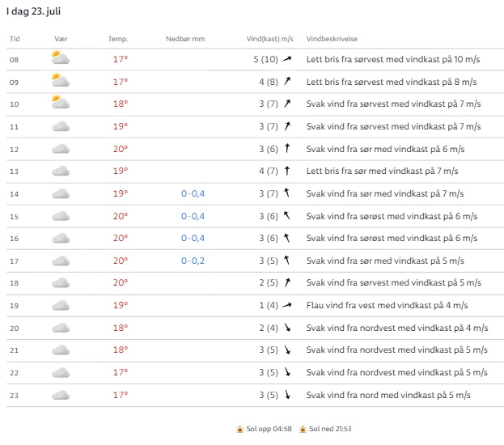This screenshot has width=504, height=445.
Task: Click the Temp. column header
Action: click(x=118, y=39)
